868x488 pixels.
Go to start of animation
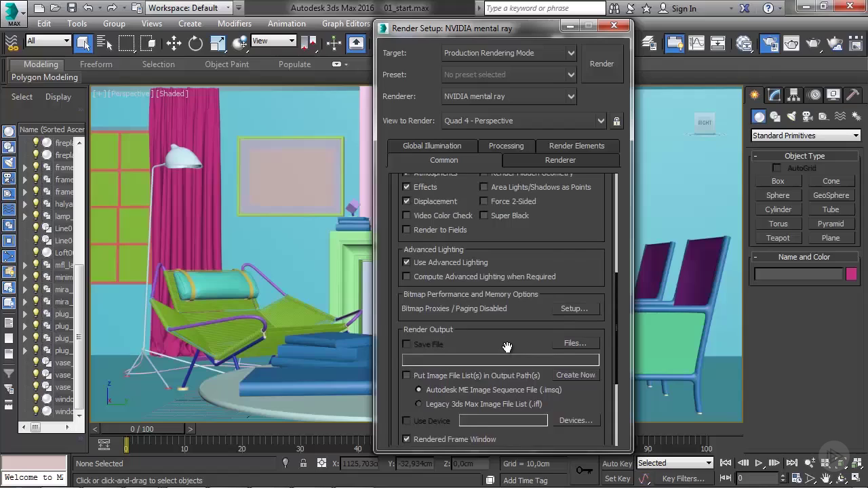pos(726,464)
